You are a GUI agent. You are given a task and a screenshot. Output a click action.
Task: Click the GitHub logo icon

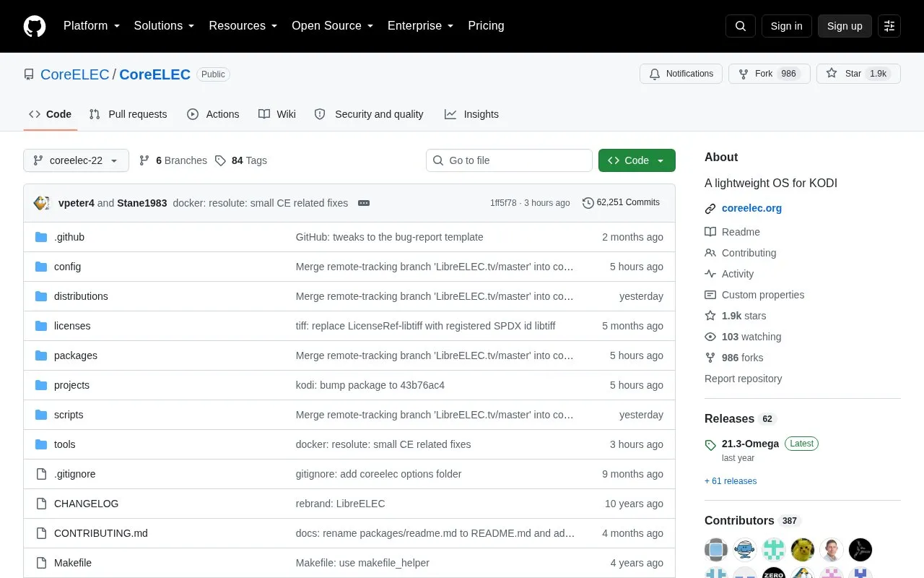click(x=35, y=26)
